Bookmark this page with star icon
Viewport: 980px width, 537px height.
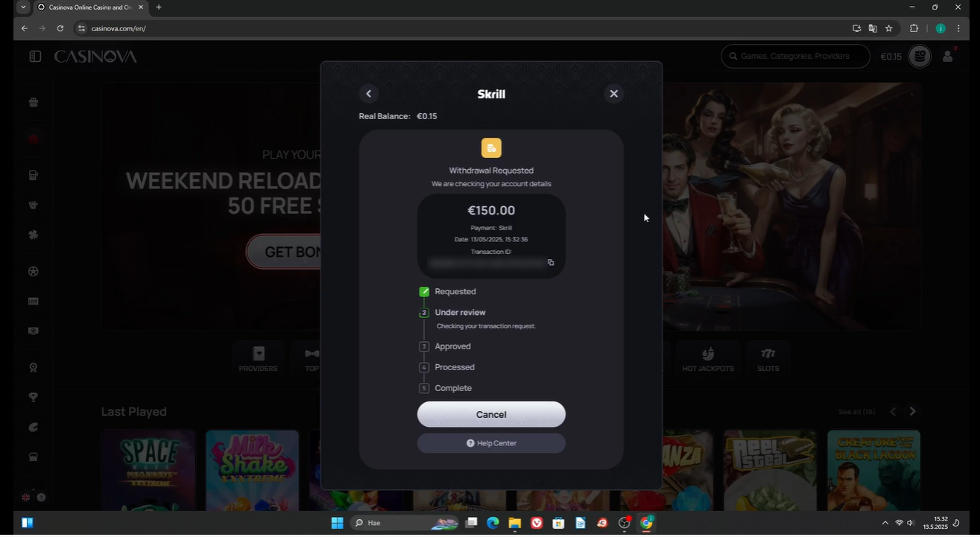tap(889, 28)
